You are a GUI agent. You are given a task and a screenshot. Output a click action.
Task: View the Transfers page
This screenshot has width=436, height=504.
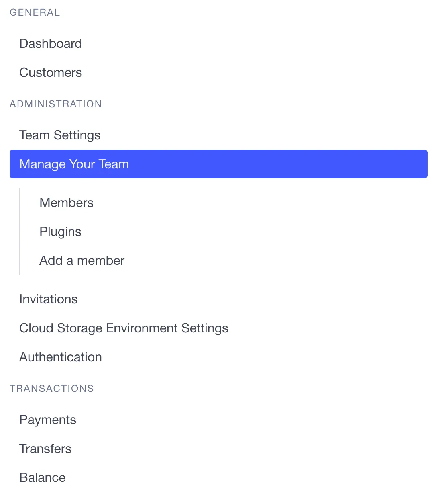coord(45,449)
